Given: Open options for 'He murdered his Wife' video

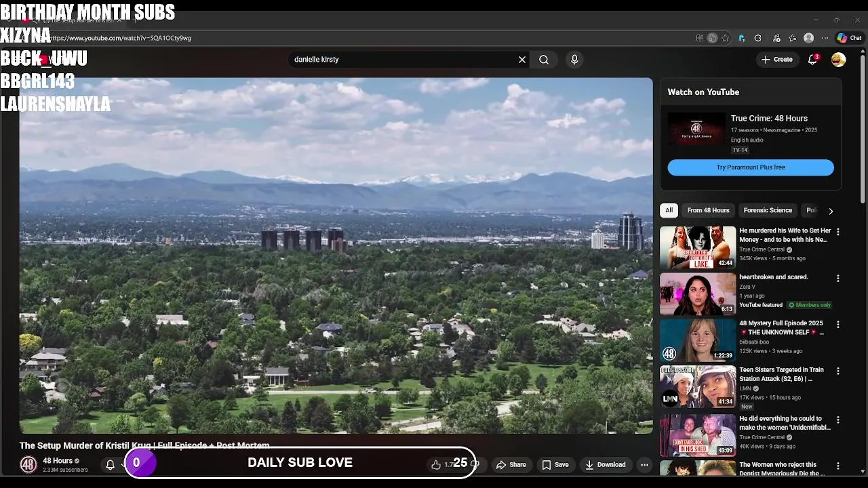Looking at the screenshot, I should [837, 232].
